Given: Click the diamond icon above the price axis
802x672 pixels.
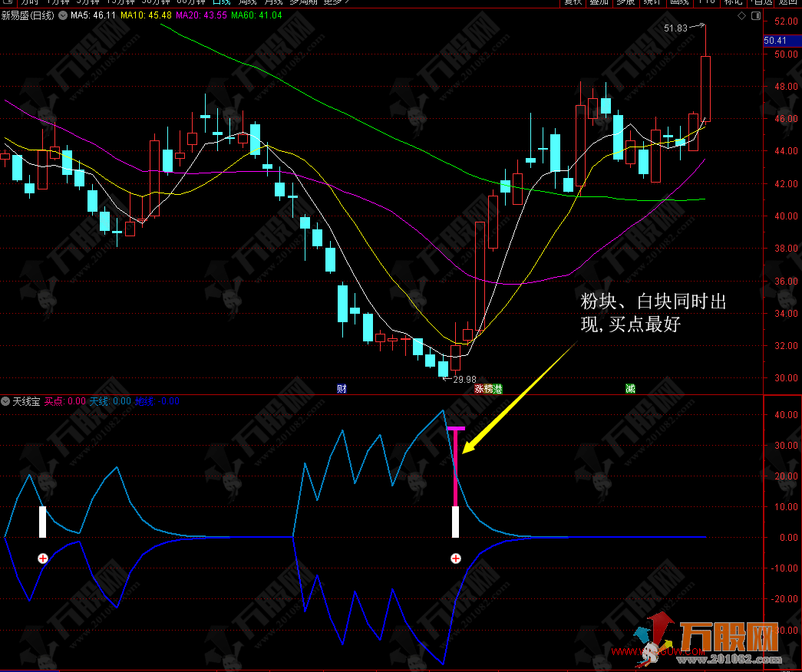Looking at the screenshot, I should (741, 16).
